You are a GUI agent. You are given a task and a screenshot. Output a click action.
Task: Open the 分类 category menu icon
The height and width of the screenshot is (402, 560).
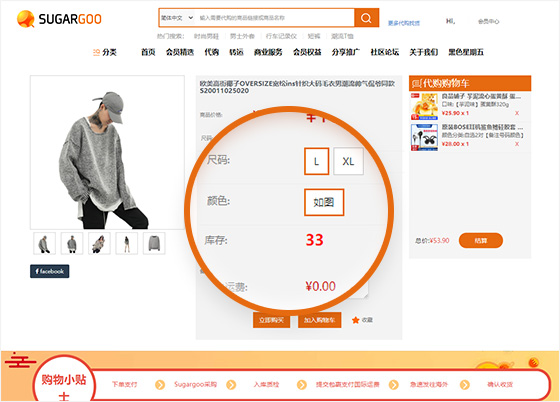point(96,52)
